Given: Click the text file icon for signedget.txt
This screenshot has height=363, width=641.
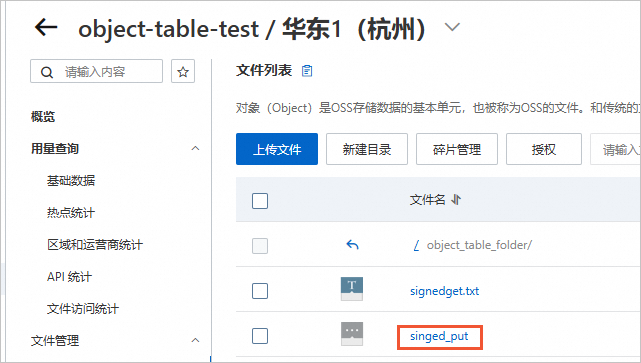Looking at the screenshot, I should click(x=352, y=289).
